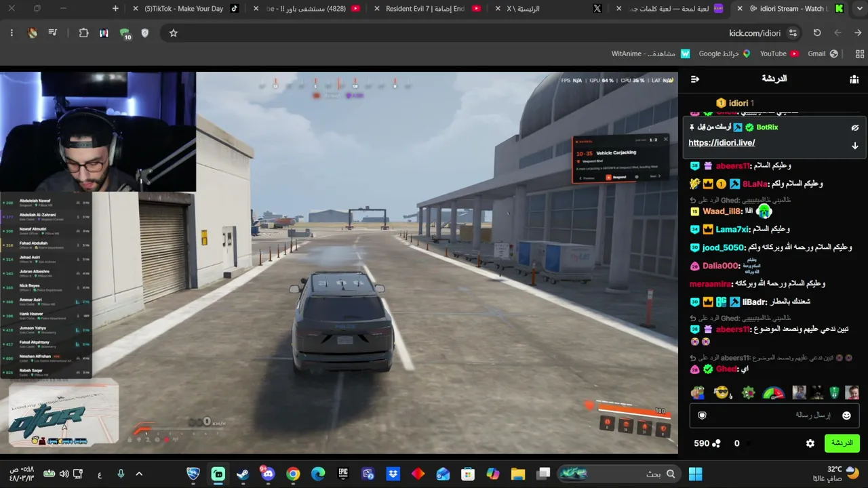Click username Dalia000 in chat
This screenshot has width=868, height=488.
point(721,266)
